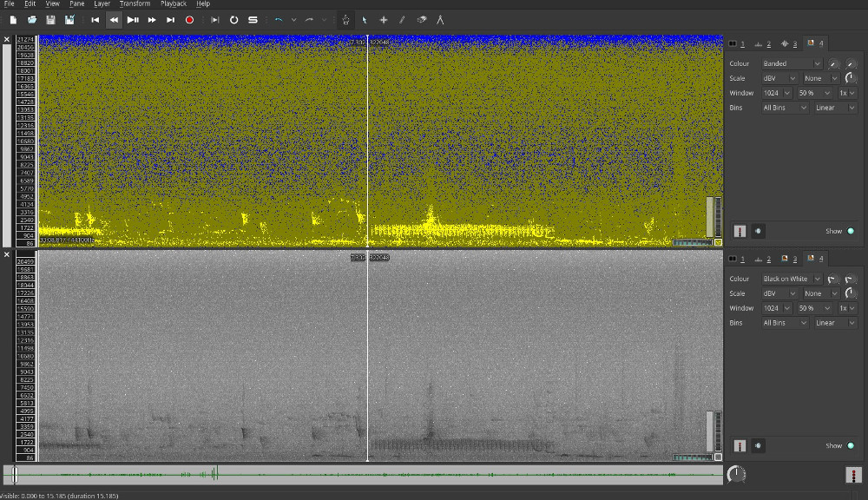Open the Black on White colour dropdown

pyautogui.click(x=791, y=279)
